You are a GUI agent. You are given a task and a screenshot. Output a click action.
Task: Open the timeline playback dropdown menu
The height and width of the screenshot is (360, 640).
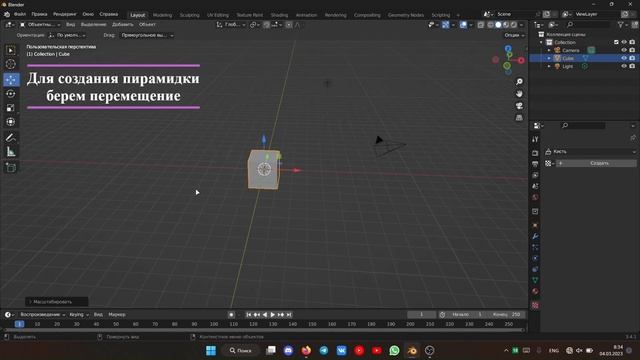[x=42, y=315]
